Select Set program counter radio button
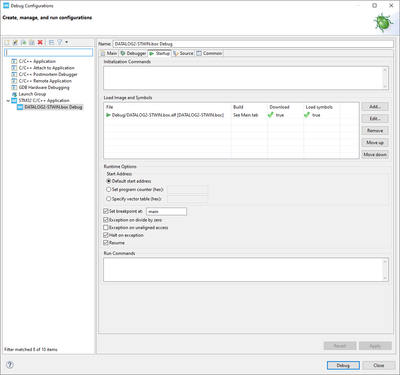The image size is (400, 375). point(108,189)
